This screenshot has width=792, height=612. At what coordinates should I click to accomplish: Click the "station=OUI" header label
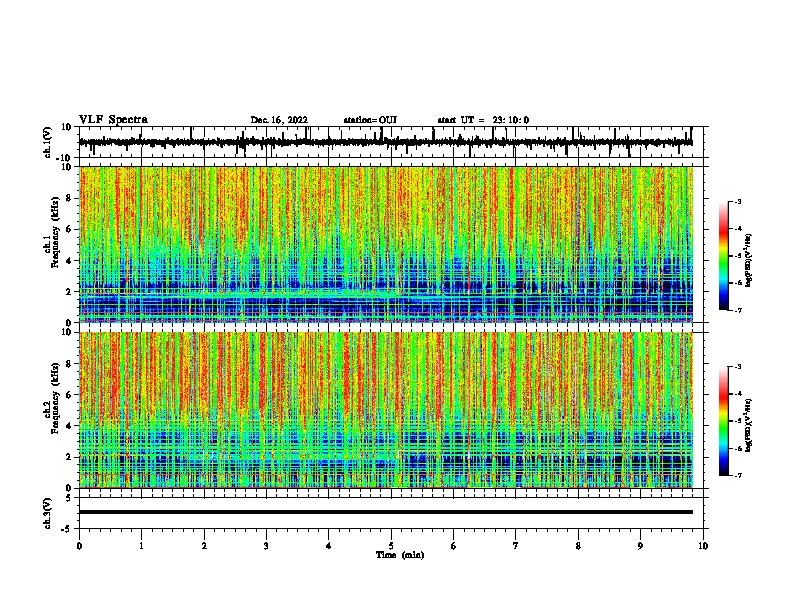(x=370, y=120)
